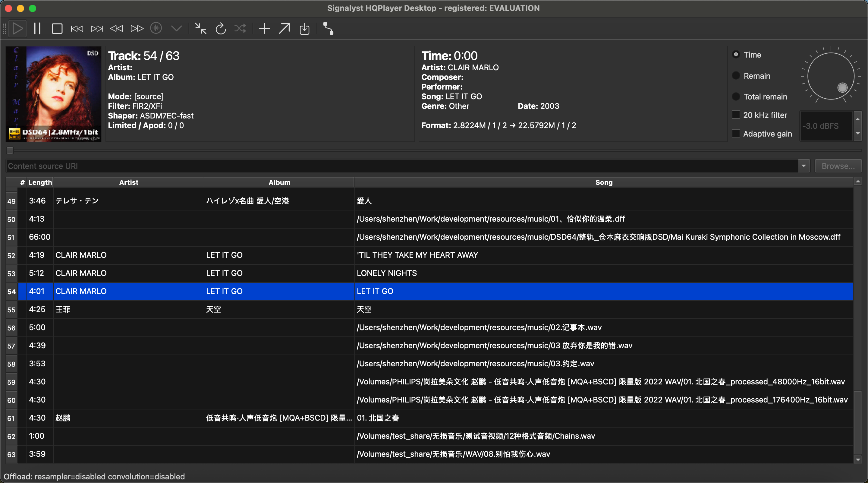Click the inward arrows collapse icon
The image size is (868, 483).
point(201,29)
